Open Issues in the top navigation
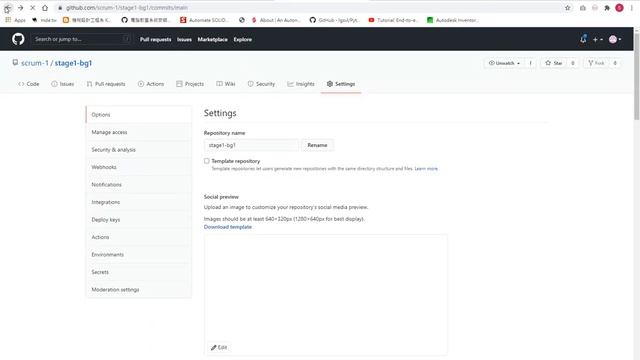Image resolution: width=640 pixels, height=360 pixels. pyautogui.click(x=184, y=40)
